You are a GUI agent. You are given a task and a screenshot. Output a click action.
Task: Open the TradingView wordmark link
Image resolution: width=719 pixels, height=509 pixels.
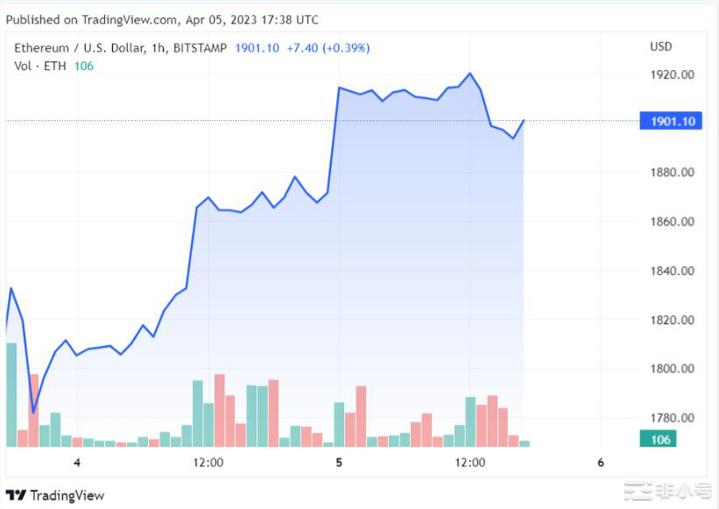pos(66,495)
